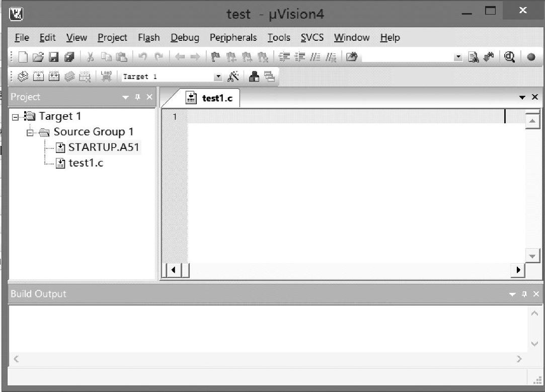Open the Help menu
545x392 pixels.
click(390, 38)
